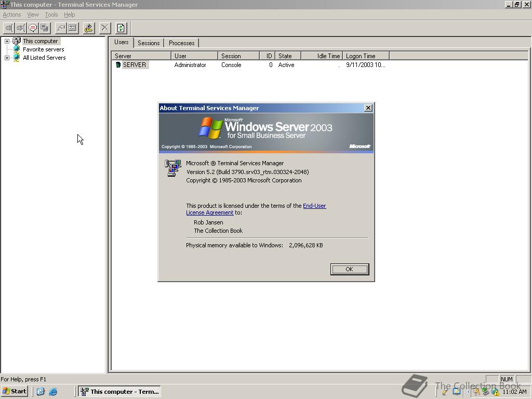
Task: Click the 2,096,628 KB memory value
Action: point(305,245)
